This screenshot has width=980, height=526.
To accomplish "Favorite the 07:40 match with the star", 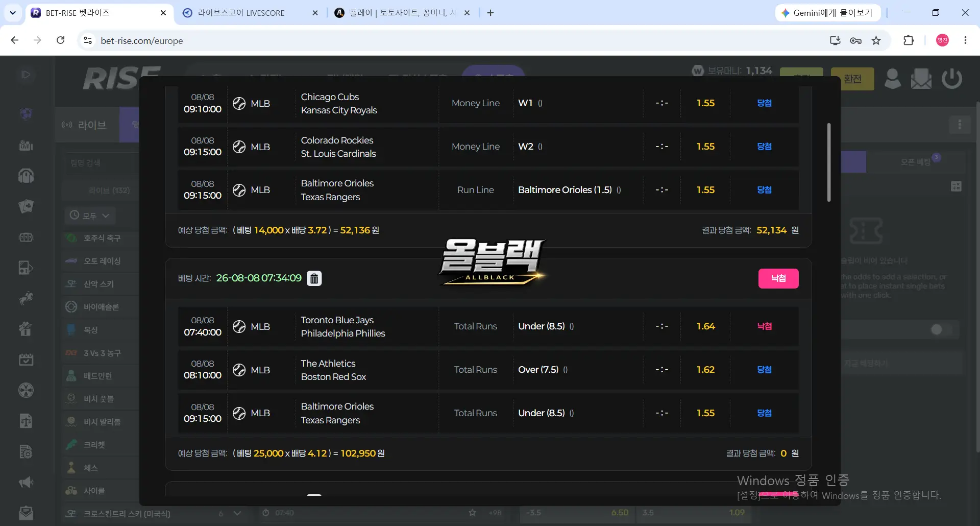I will coord(472,512).
